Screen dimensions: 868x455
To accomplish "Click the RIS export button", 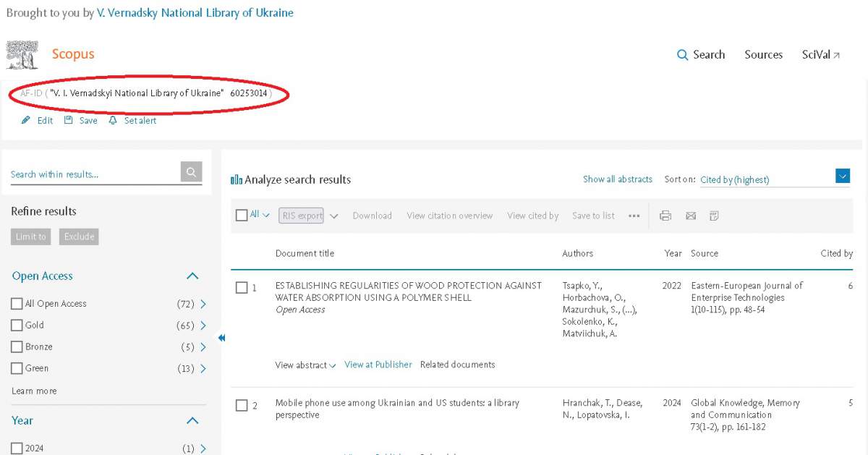I will tap(301, 216).
